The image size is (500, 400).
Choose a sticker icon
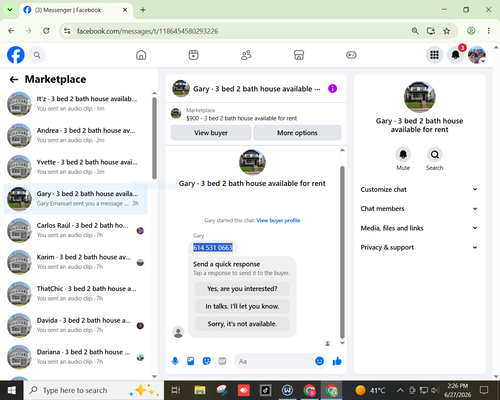[207, 361]
